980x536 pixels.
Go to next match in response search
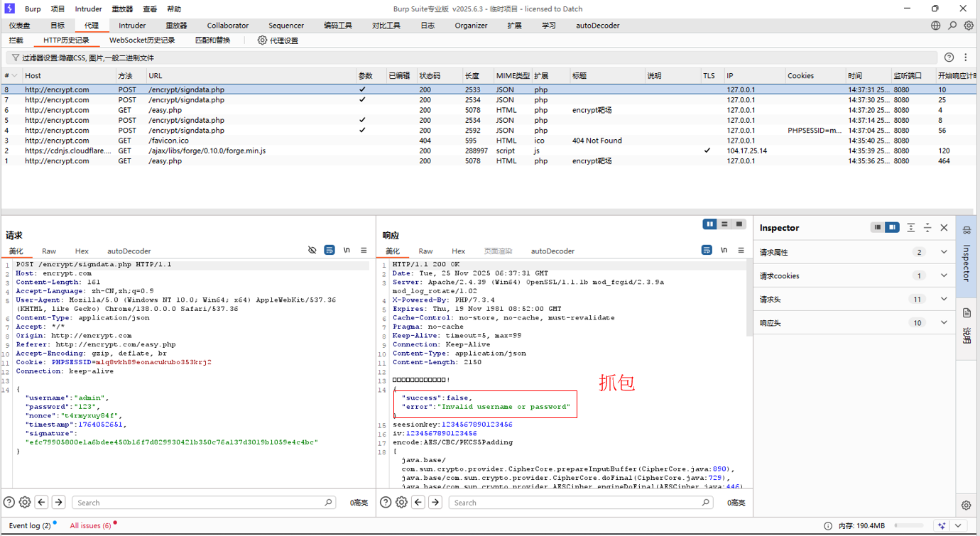point(435,503)
